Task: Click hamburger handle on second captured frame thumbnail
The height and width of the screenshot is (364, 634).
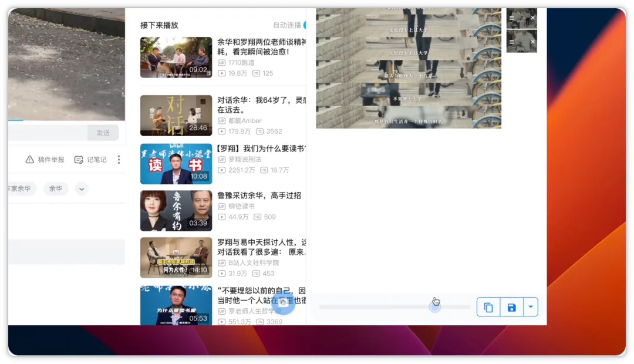Action: 511,42
